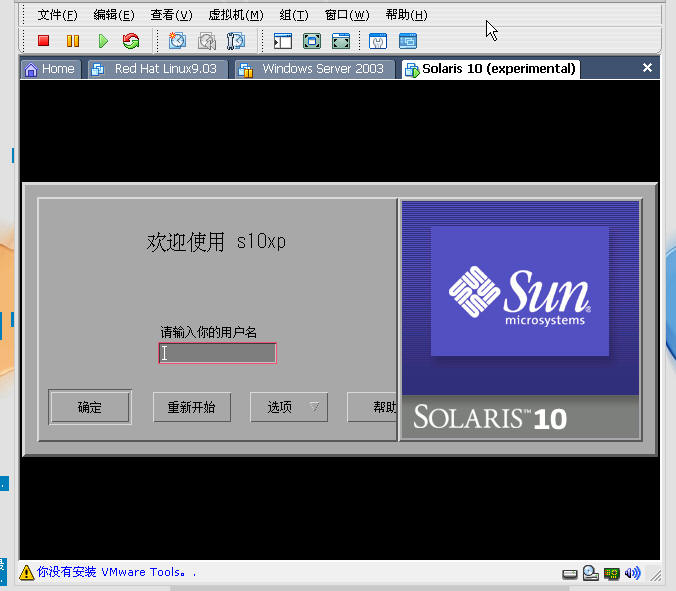The height and width of the screenshot is (591, 676).
Task: Click the Summary view toolbar icon
Action: [x=378, y=41]
